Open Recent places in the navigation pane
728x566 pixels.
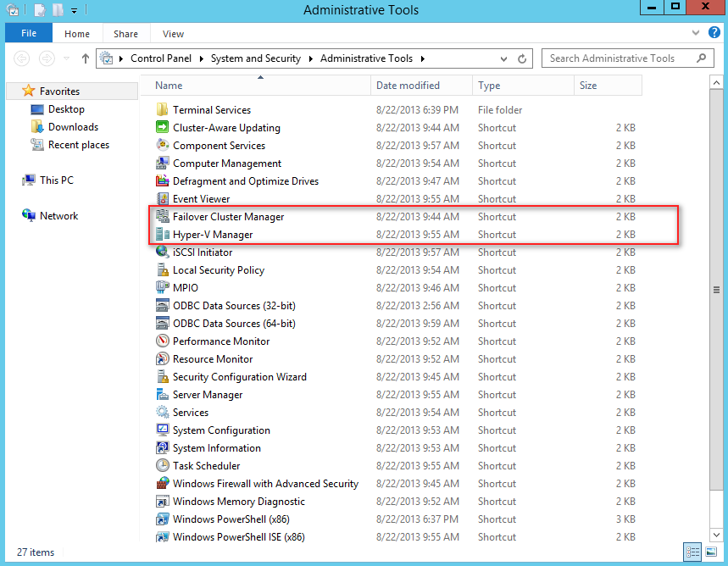(x=79, y=145)
